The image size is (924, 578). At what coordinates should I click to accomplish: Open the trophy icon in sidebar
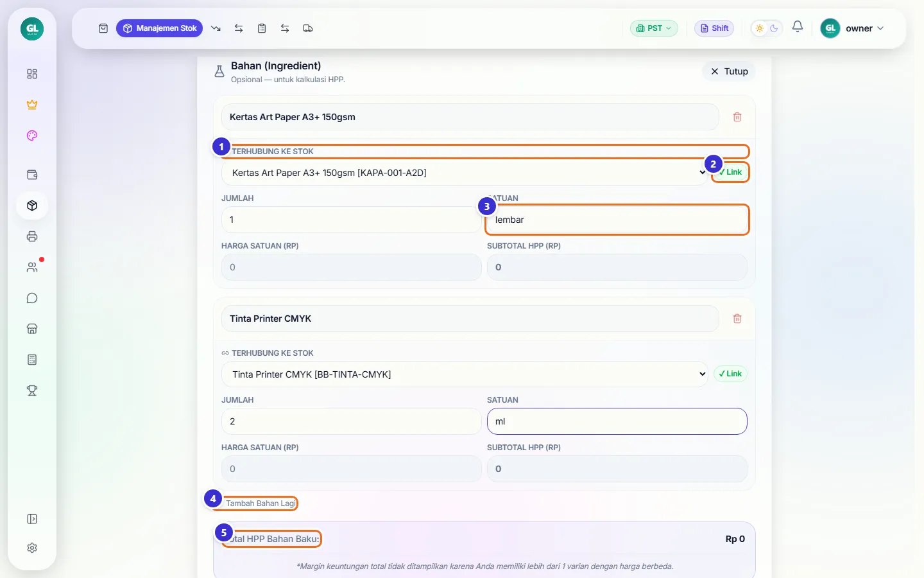(32, 390)
